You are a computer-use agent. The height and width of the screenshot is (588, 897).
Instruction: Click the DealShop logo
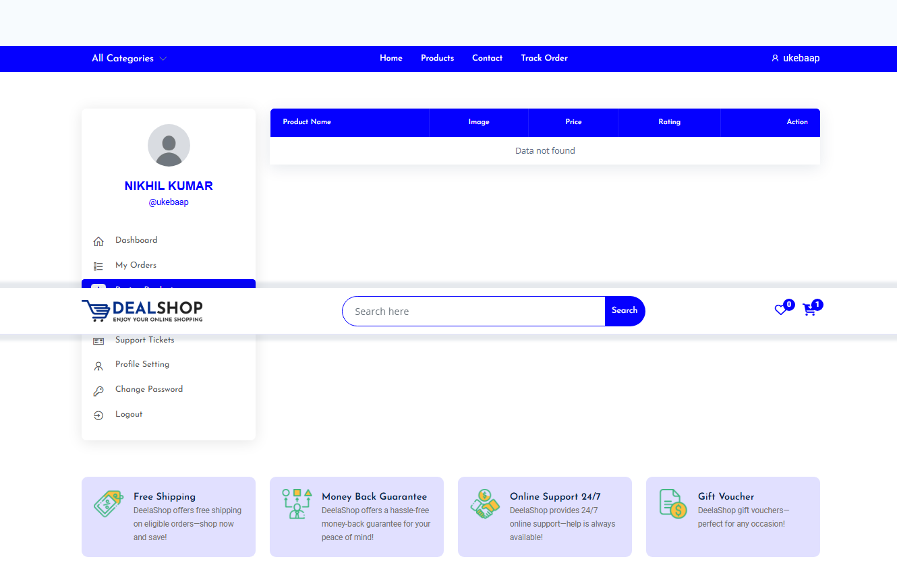pos(142,311)
